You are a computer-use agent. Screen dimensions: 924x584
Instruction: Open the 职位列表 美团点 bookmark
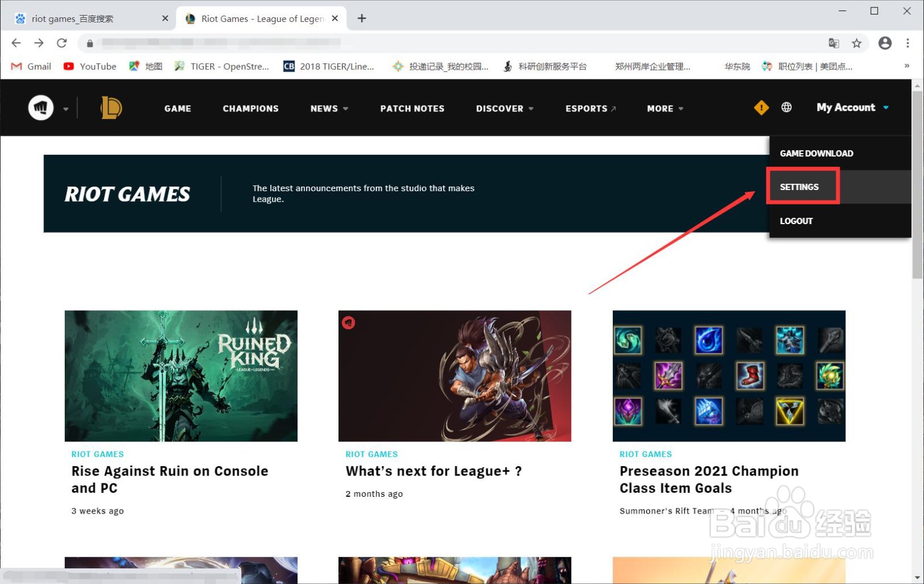[x=807, y=66]
